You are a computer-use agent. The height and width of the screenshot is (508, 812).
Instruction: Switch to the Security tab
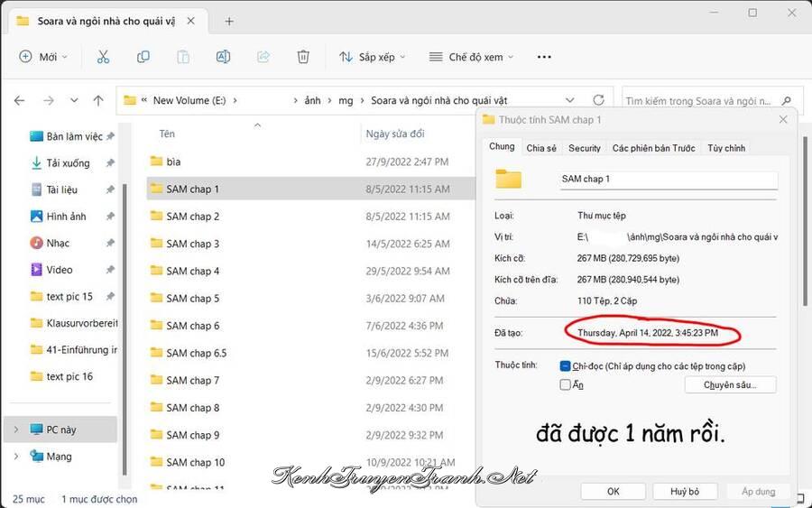(x=584, y=148)
